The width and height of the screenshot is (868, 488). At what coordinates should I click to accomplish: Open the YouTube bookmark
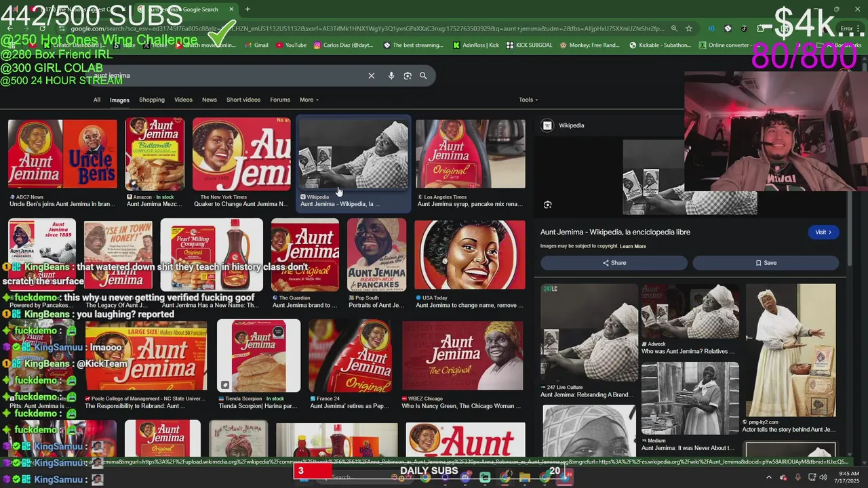pos(291,45)
